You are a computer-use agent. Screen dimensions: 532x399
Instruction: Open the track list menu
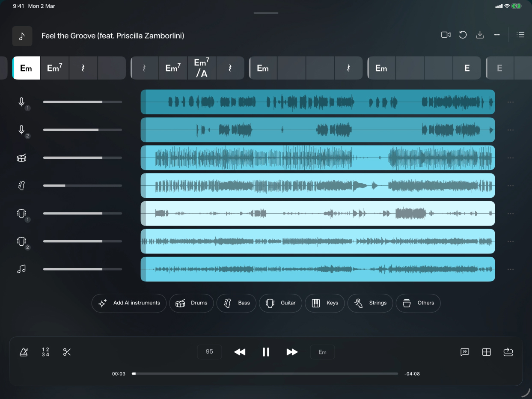[x=520, y=35]
